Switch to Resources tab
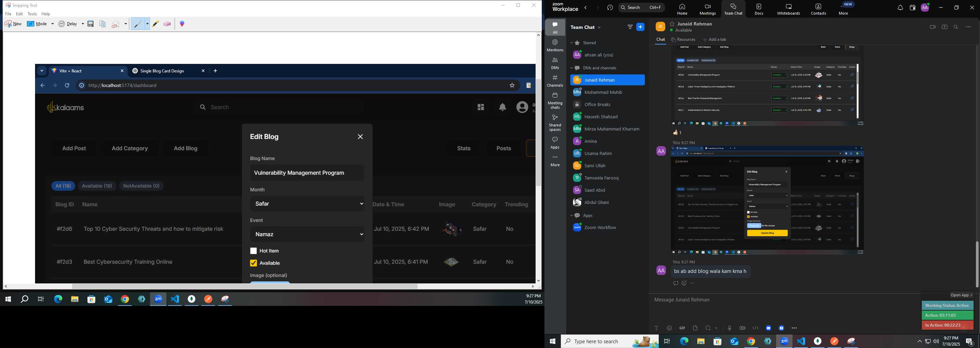The height and width of the screenshot is (348, 980). coord(683,39)
